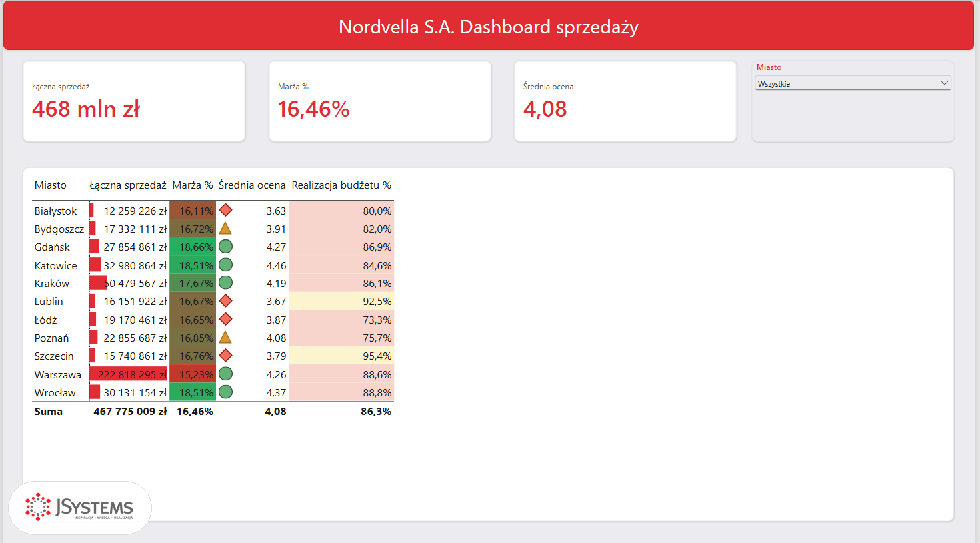The width and height of the screenshot is (980, 543).
Task: Click the Warszawa city cell
Action: tap(57, 374)
